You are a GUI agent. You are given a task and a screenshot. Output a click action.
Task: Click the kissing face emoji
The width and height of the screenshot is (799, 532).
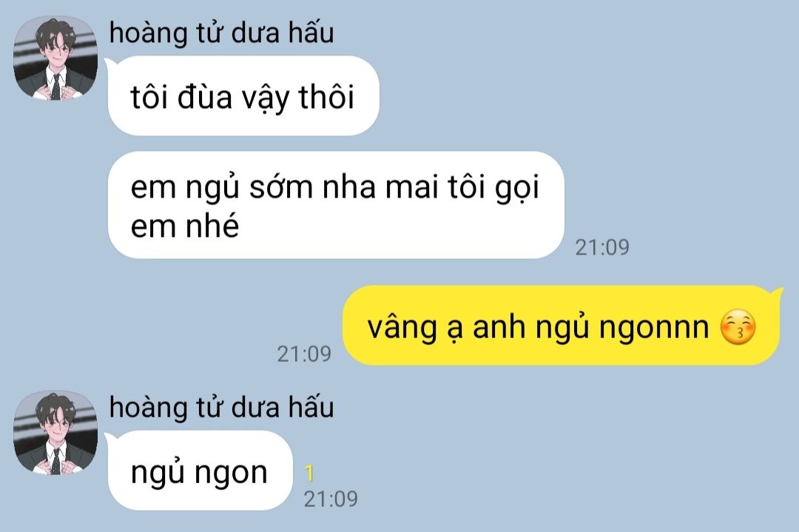point(738,327)
